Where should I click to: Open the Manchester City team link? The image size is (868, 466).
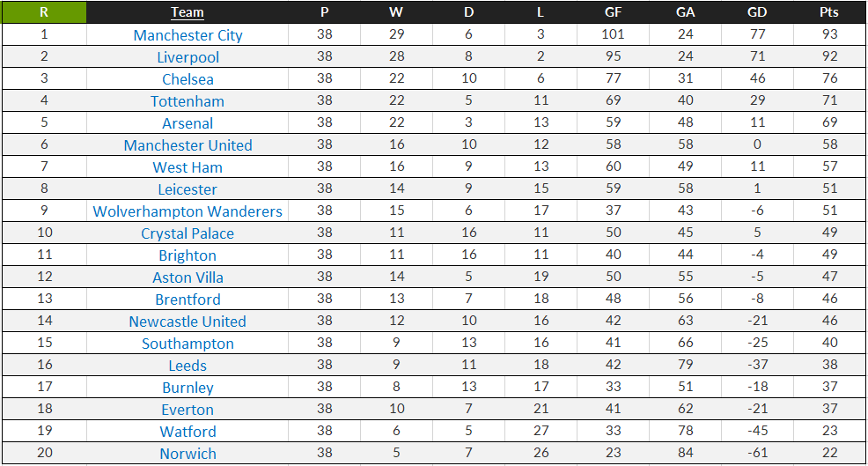[x=188, y=35]
